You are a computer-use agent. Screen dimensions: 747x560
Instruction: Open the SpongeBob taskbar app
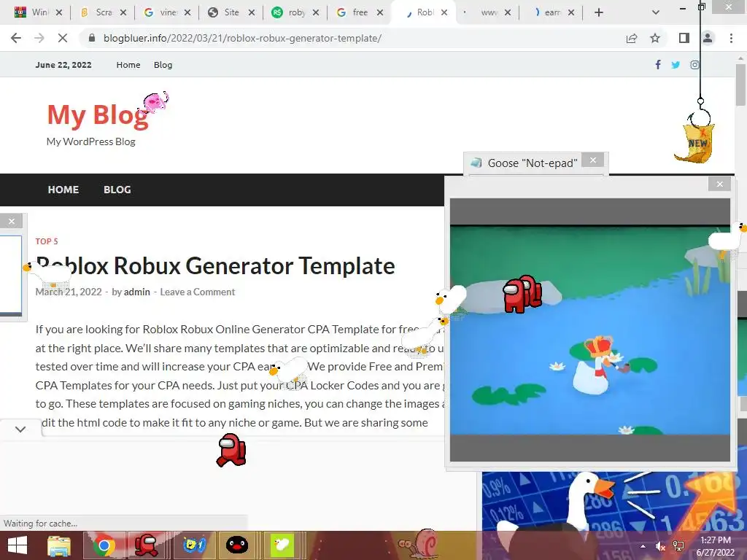tap(193, 545)
